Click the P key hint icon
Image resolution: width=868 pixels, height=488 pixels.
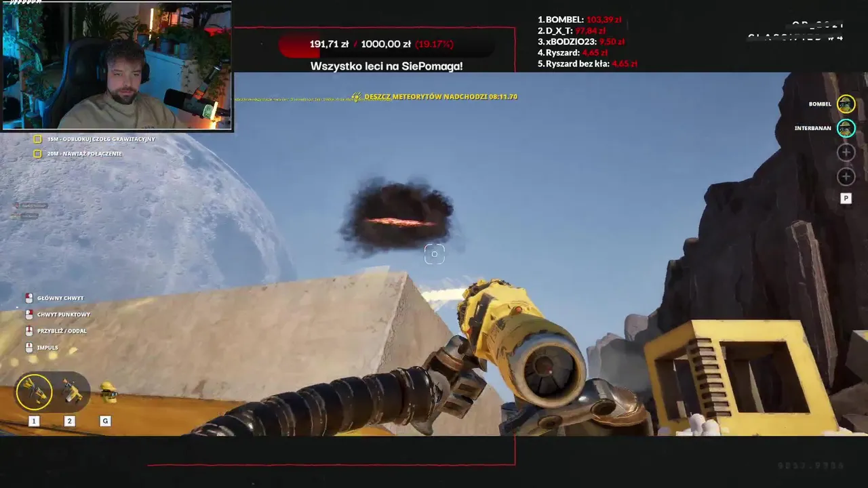point(846,199)
